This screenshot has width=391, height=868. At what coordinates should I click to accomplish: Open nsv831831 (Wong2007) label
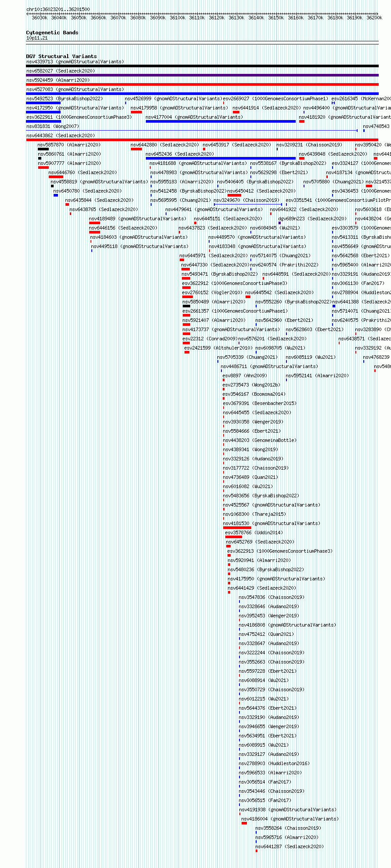53,126
